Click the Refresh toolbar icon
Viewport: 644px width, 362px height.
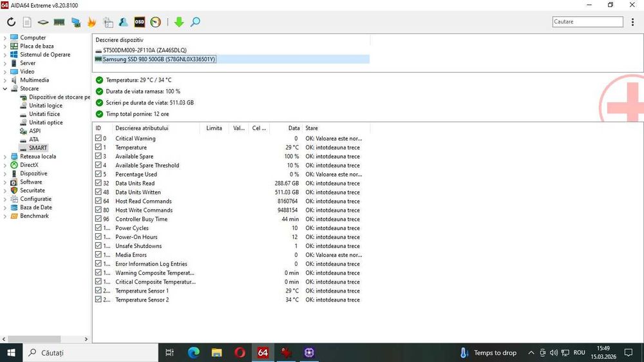[x=11, y=22]
